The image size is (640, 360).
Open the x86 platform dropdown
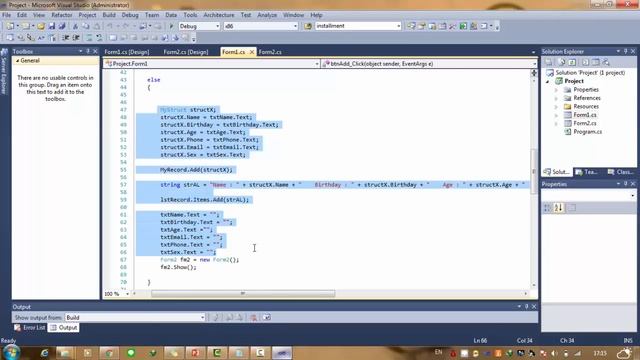pos(296,26)
